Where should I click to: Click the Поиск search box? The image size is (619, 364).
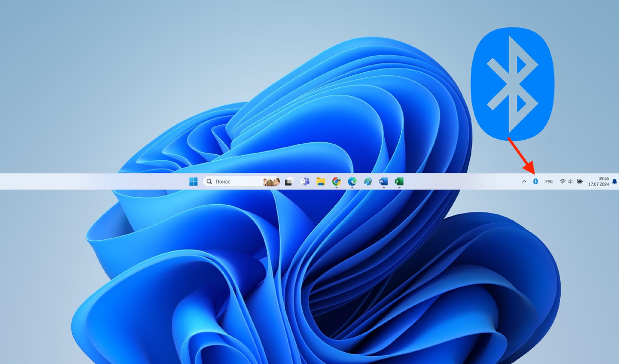point(241,181)
